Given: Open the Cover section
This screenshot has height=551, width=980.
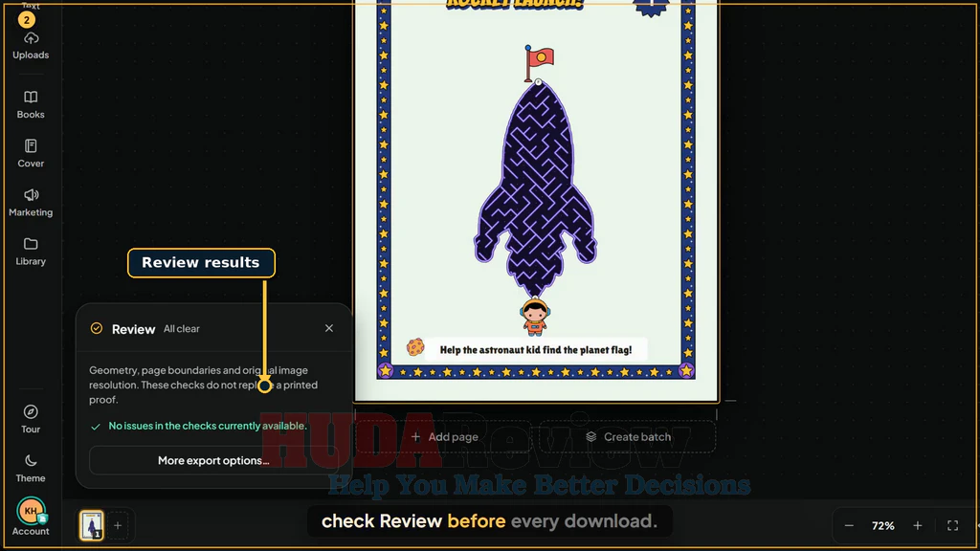Looking at the screenshot, I should [x=31, y=153].
